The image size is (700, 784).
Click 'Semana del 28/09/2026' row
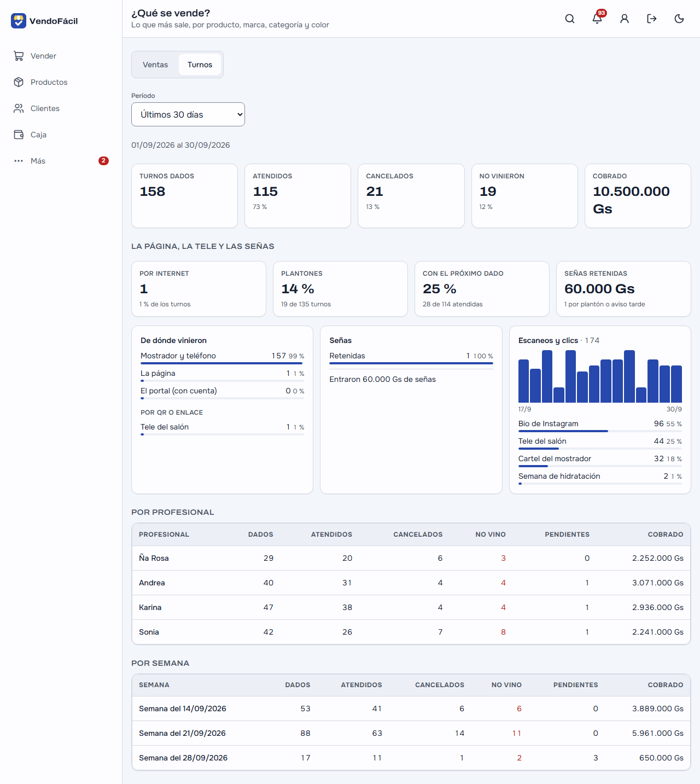(x=411, y=758)
